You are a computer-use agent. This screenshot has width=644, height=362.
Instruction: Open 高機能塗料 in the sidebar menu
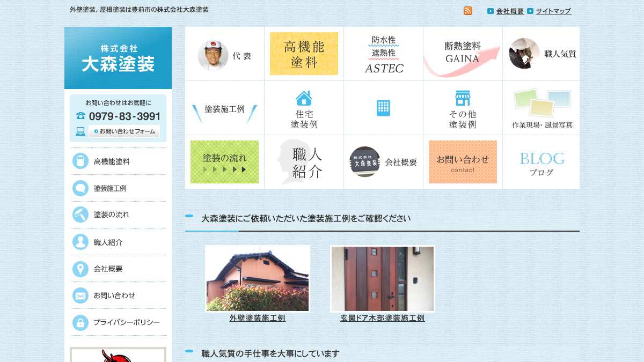point(112,161)
